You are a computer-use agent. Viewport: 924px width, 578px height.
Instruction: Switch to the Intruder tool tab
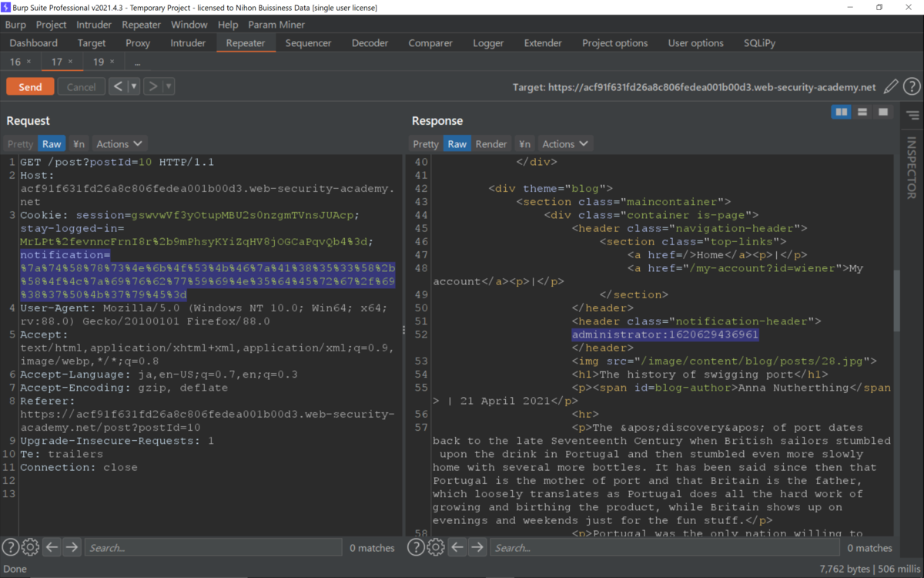click(x=188, y=43)
